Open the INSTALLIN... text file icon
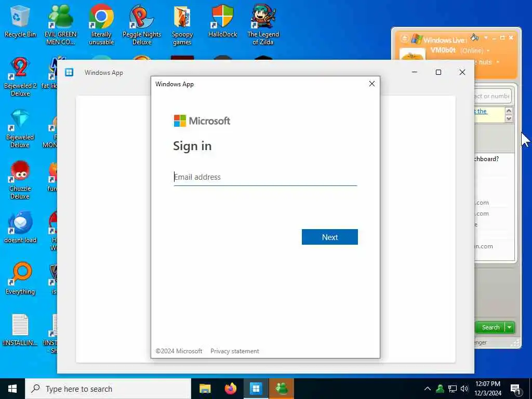The height and width of the screenshot is (399, 532). 20,330
